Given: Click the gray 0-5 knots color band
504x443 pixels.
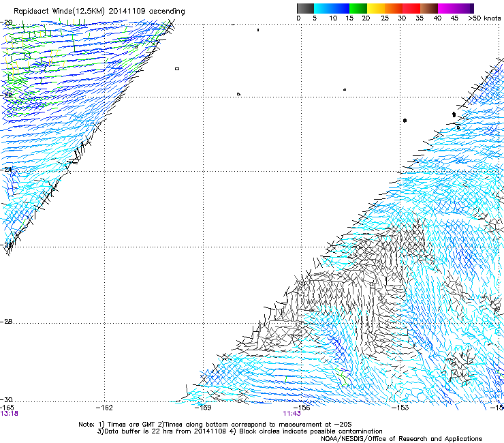Looking at the screenshot, I should click(x=305, y=8).
